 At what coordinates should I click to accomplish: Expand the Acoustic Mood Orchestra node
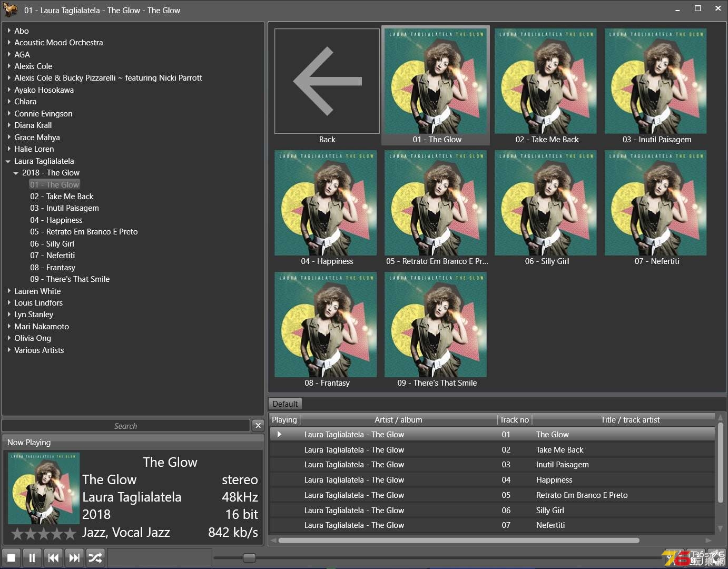click(9, 42)
